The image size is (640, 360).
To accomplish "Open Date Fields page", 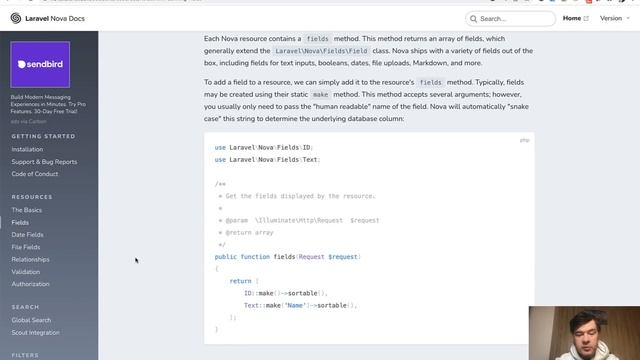I will tap(27, 235).
